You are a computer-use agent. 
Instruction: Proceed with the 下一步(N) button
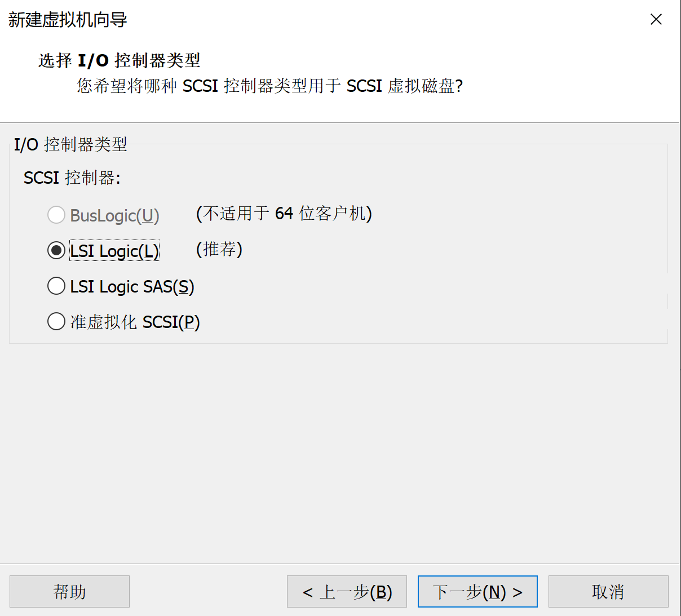tap(477, 591)
